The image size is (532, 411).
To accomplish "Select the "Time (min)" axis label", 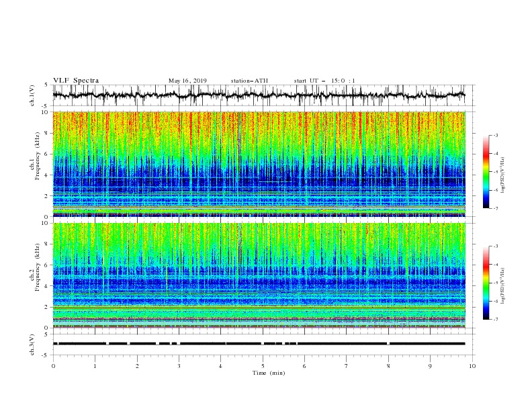I will pos(269,373).
